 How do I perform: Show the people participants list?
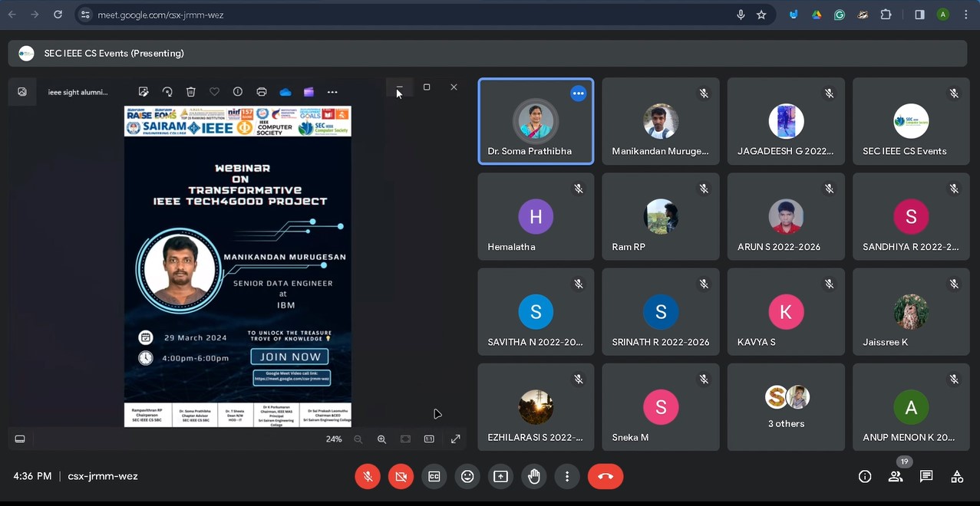coord(896,476)
